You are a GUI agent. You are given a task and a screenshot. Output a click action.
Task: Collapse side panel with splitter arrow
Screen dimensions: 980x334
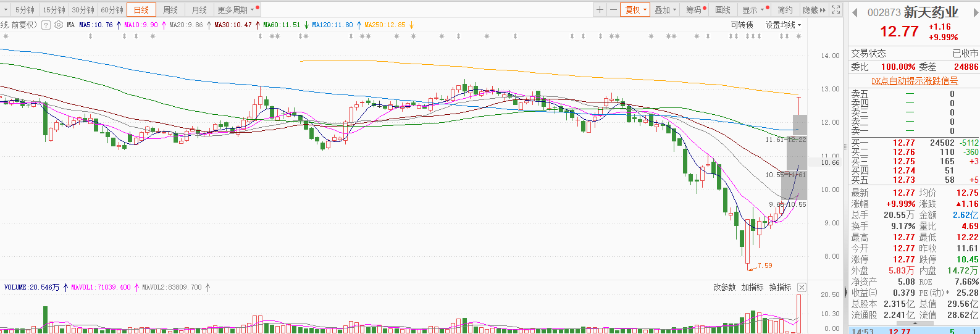click(x=845, y=293)
